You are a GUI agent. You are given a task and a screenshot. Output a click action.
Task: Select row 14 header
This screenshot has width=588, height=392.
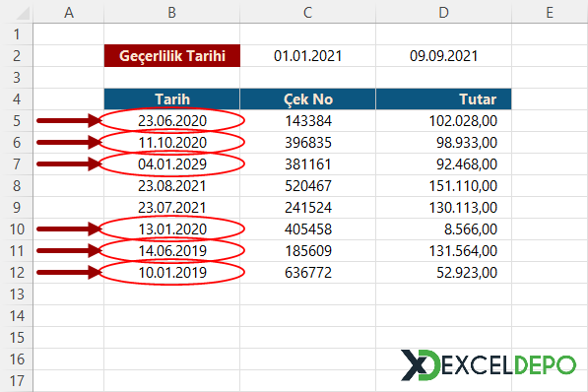17,316
